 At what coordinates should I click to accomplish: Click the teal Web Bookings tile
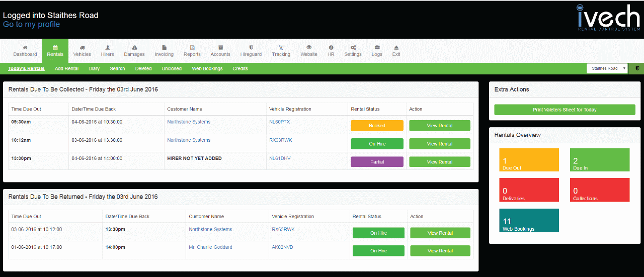529,220
